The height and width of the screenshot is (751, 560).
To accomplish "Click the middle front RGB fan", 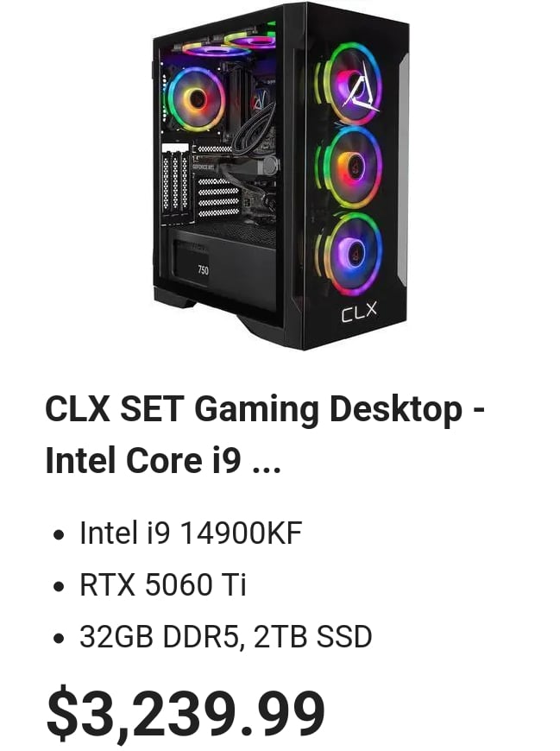I will pos(350,167).
